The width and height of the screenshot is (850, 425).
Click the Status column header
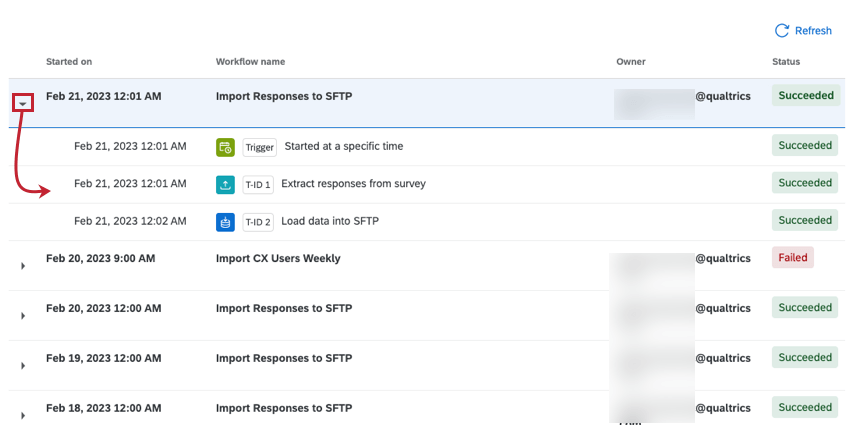point(786,62)
